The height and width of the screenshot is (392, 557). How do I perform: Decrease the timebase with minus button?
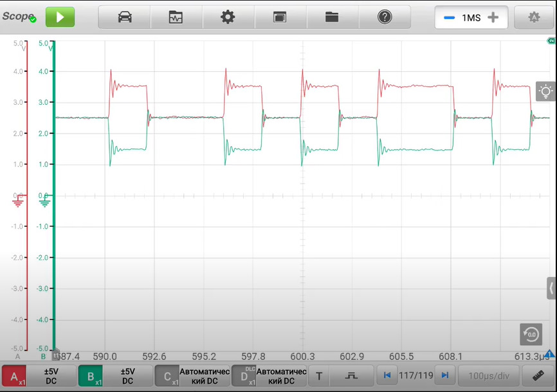(450, 17)
